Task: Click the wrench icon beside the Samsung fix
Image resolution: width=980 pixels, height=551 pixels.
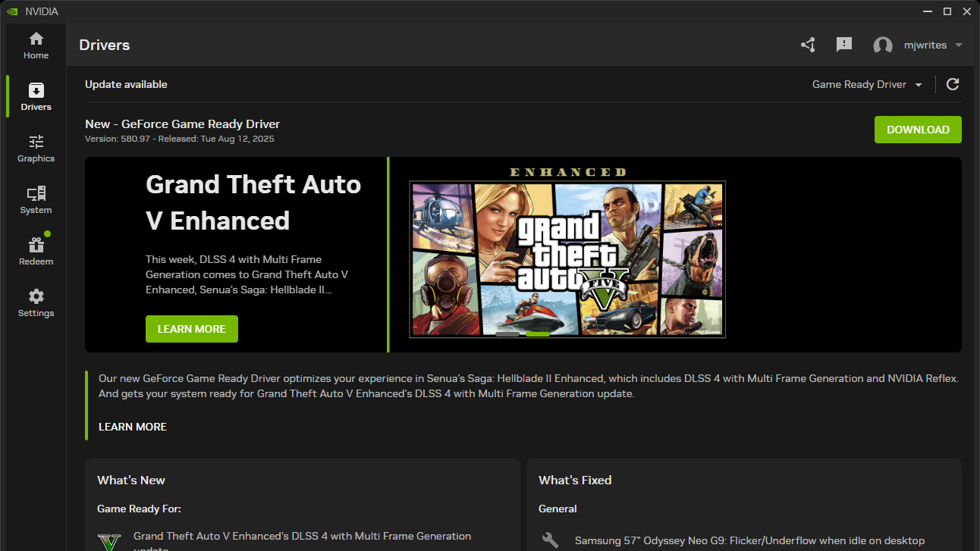Action: tap(549, 539)
